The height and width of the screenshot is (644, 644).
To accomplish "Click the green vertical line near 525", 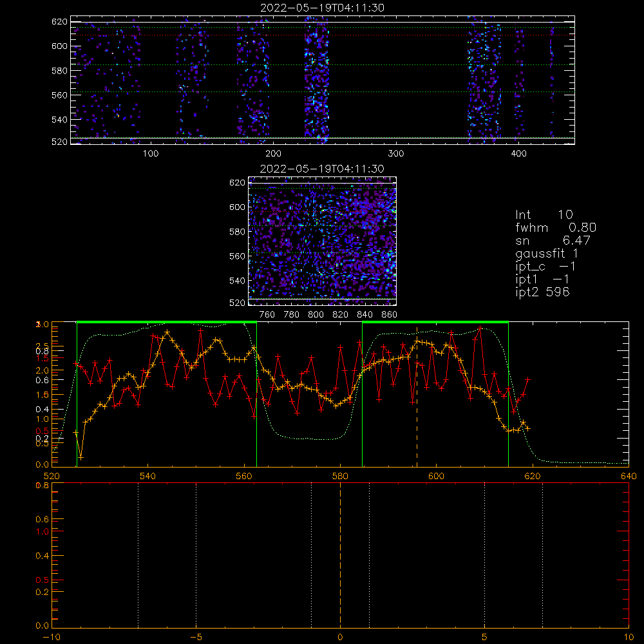I will pyautogui.click(x=77, y=394).
